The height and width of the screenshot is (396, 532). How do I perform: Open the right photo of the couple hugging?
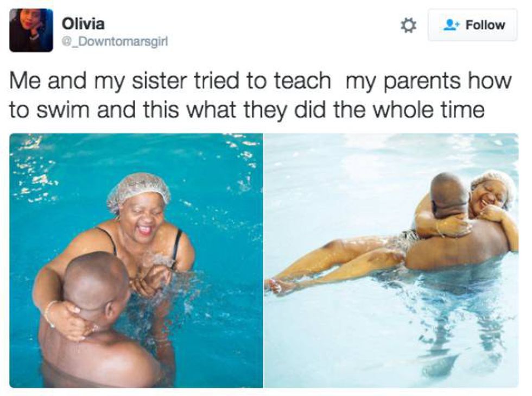391,261
